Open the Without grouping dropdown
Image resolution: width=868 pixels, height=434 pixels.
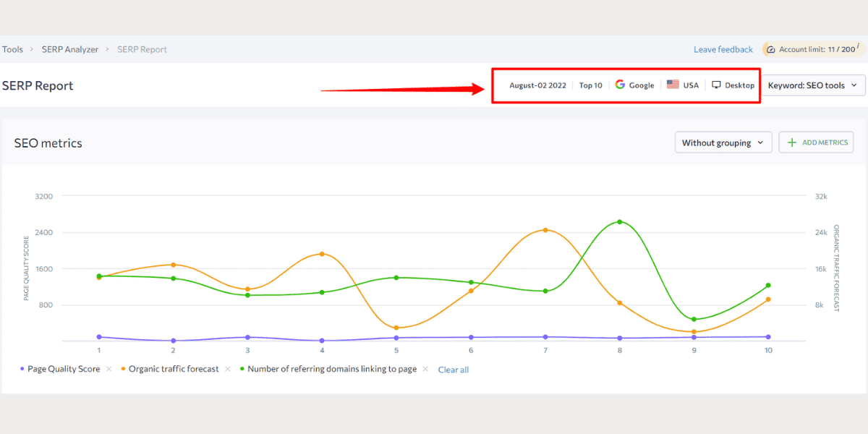[x=723, y=142]
